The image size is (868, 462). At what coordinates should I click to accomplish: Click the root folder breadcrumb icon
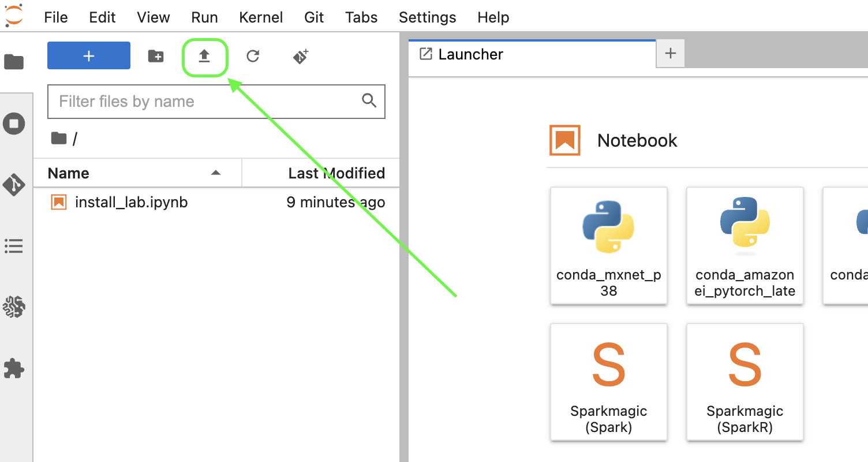(x=59, y=138)
